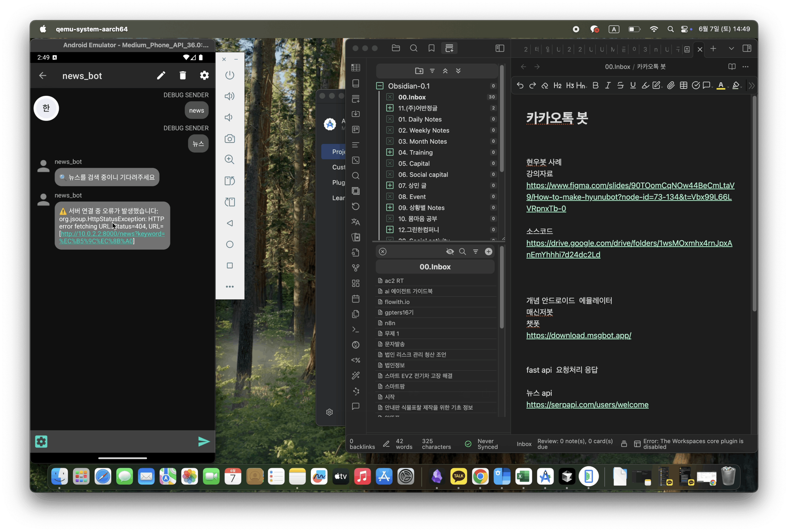This screenshot has width=788, height=532.
Task: Expand the 12.그린한컴퍼니 folder
Action: [390, 230]
